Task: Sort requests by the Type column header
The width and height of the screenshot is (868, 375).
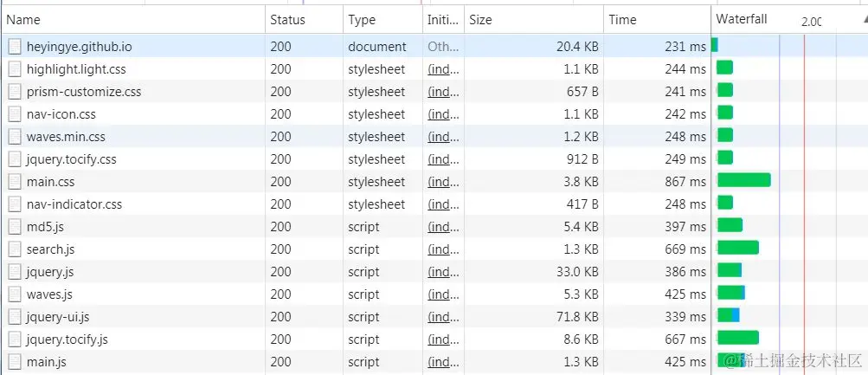Action: tap(383, 20)
